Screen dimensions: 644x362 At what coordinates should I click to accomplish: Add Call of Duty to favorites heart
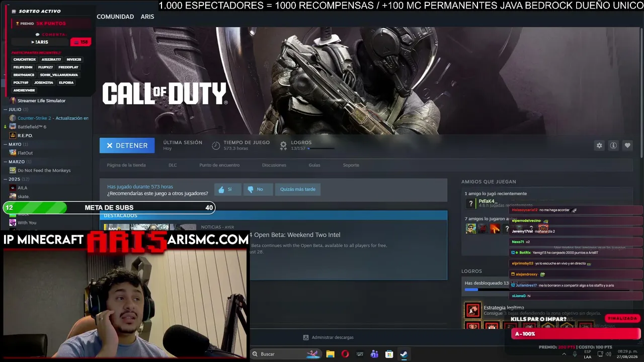point(627,145)
